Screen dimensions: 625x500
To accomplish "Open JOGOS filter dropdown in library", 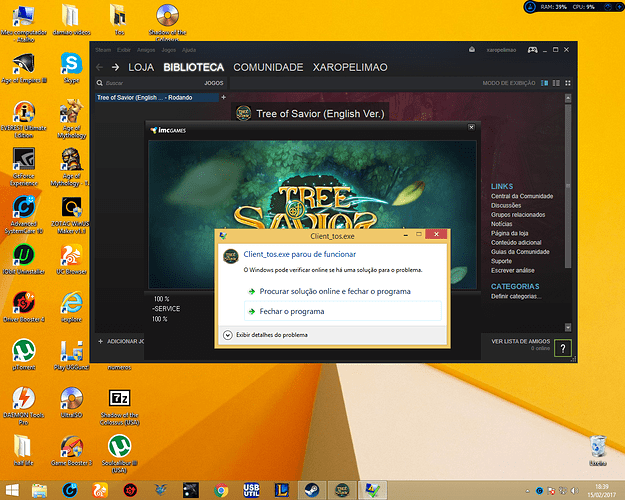I will tap(213, 83).
